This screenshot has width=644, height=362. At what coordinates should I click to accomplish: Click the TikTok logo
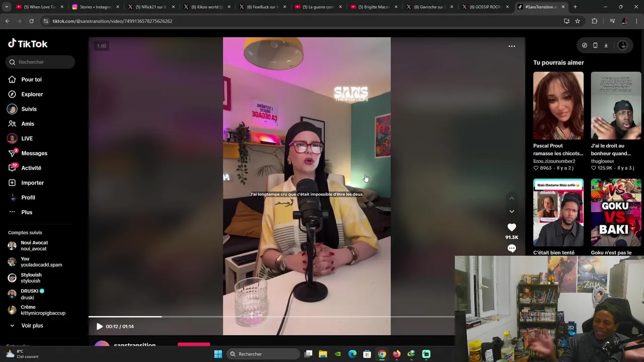click(x=28, y=44)
